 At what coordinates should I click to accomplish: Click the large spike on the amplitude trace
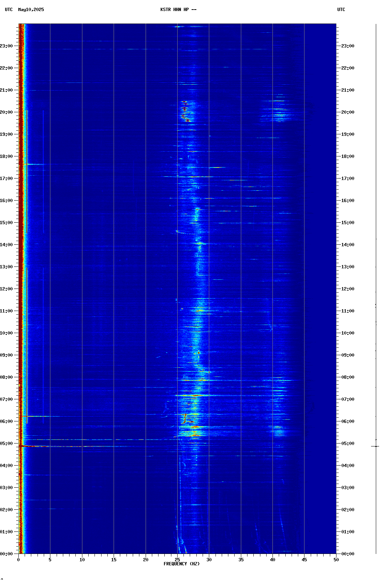(375, 446)
